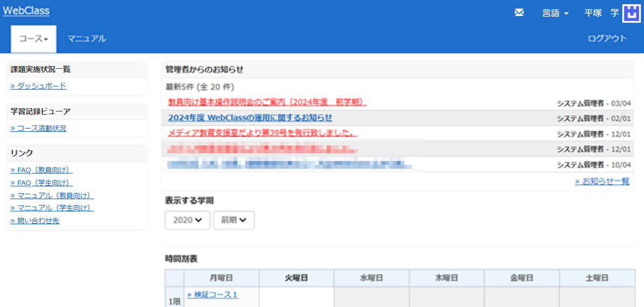Click the WebClass logo
This screenshot has width=644, height=307.
[26, 11]
